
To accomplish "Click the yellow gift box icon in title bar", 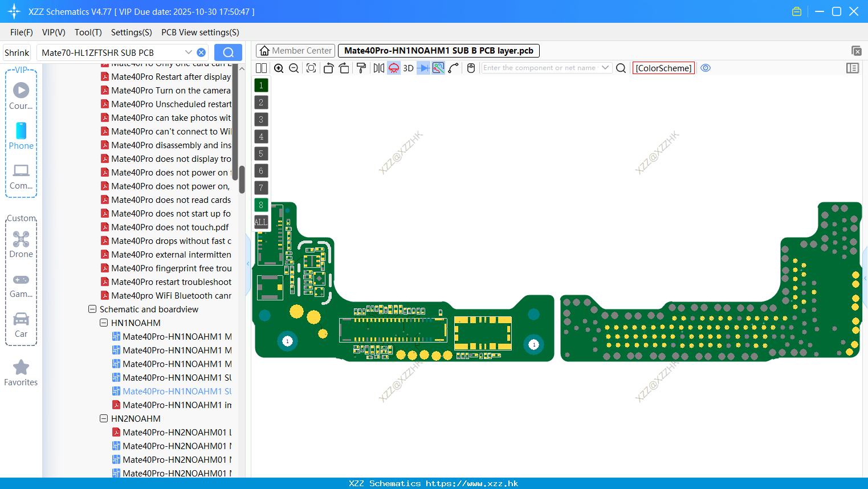I will click(797, 11).
